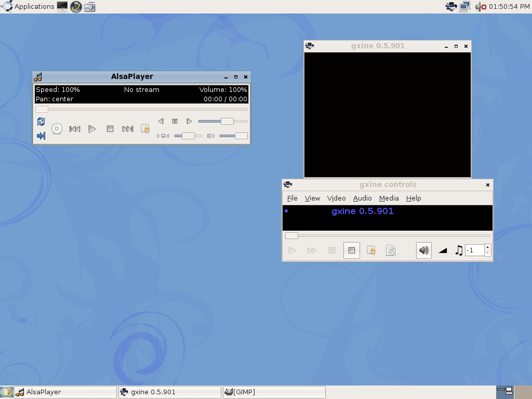Click the show desktop button in bottom panel
This screenshot has width=532, height=399.
coord(6,392)
